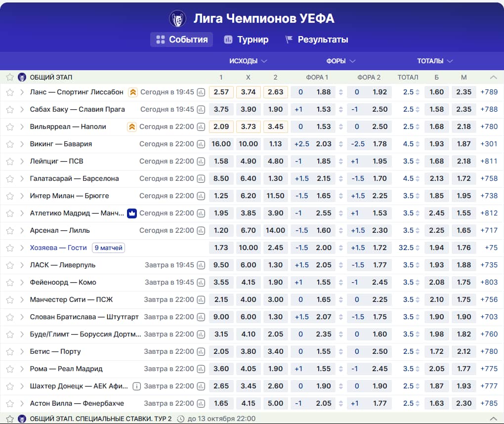
Task: Click the crown icon on Атлетико Мадрид match
Action: tap(132, 213)
